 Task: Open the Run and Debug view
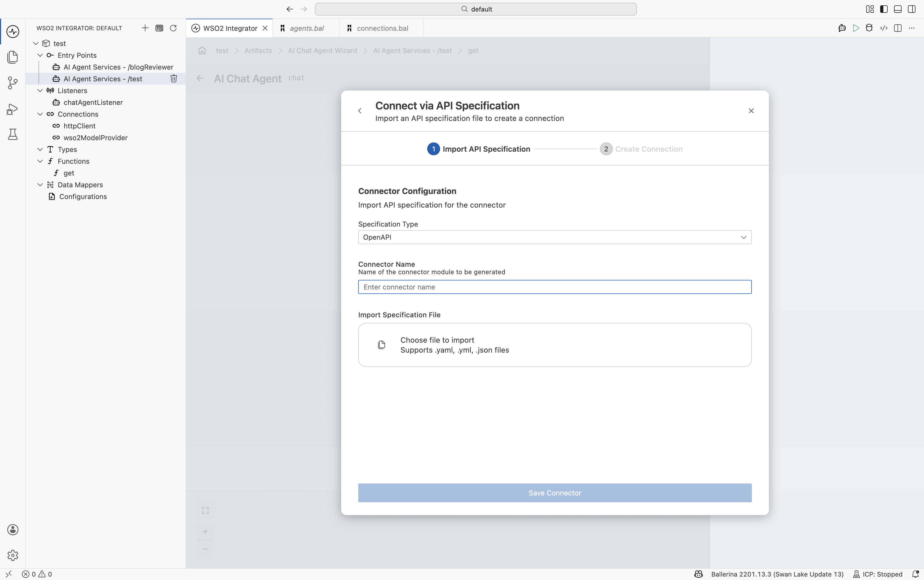click(13, 109)
